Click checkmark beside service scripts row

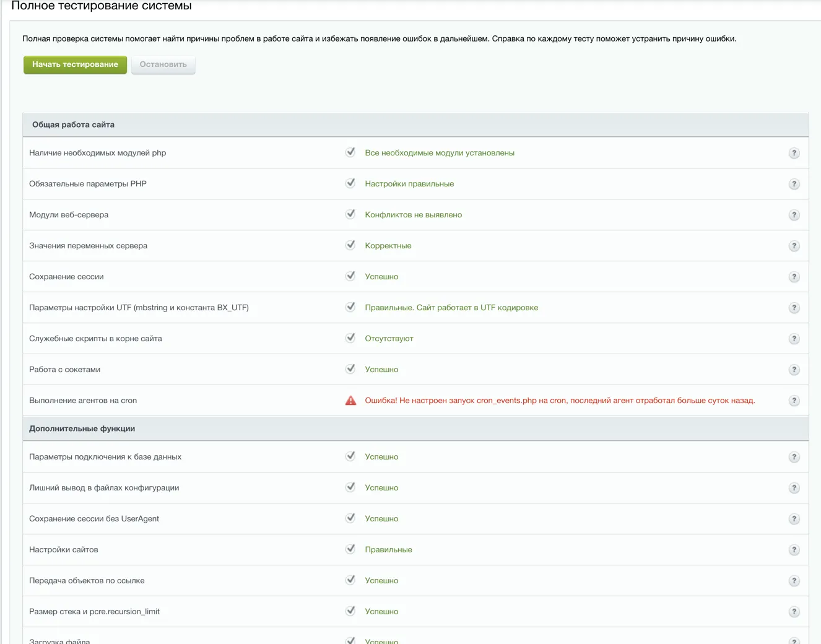pyautogui.click(x=350, y=338)
